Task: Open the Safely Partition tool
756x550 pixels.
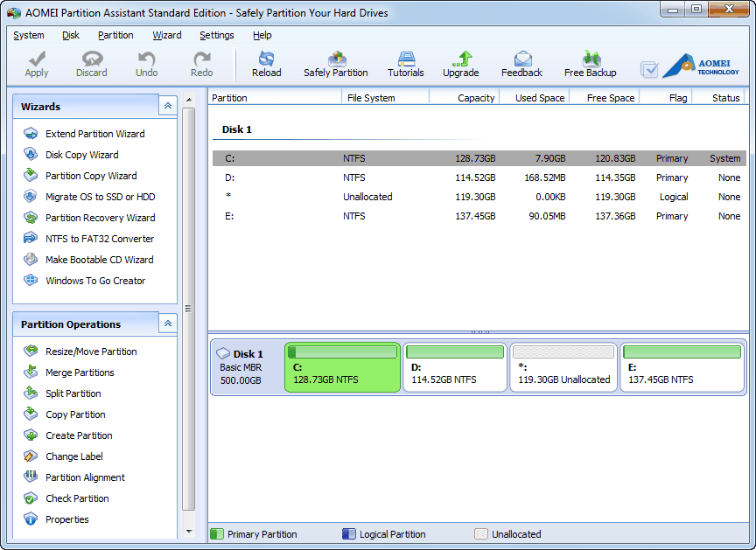Action: [336, 64]
